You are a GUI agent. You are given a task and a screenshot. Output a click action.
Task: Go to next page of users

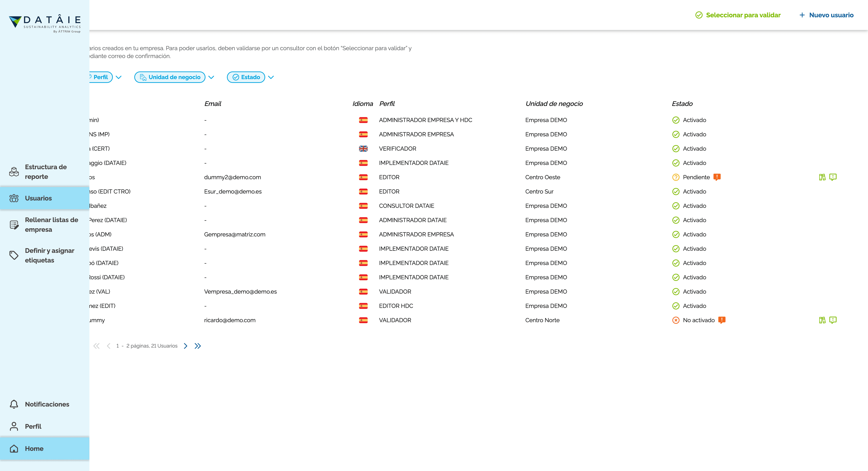[185, 346]
